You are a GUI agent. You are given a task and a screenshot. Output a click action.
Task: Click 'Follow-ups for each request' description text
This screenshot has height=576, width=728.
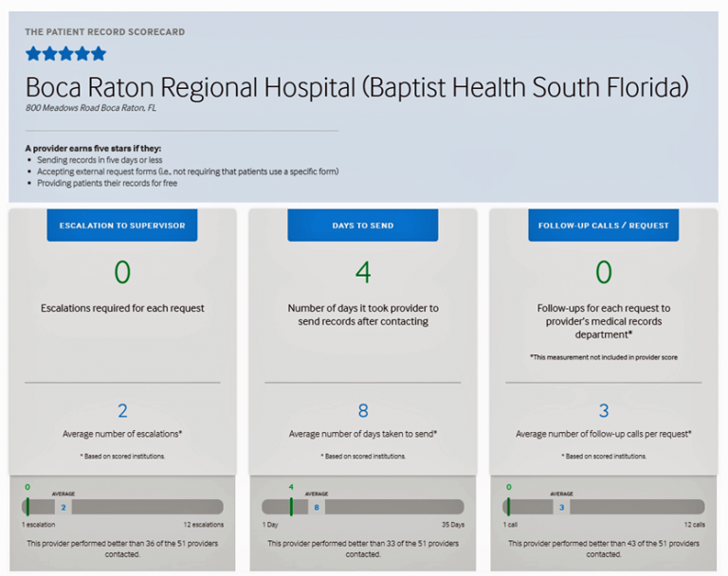(604, 321)
